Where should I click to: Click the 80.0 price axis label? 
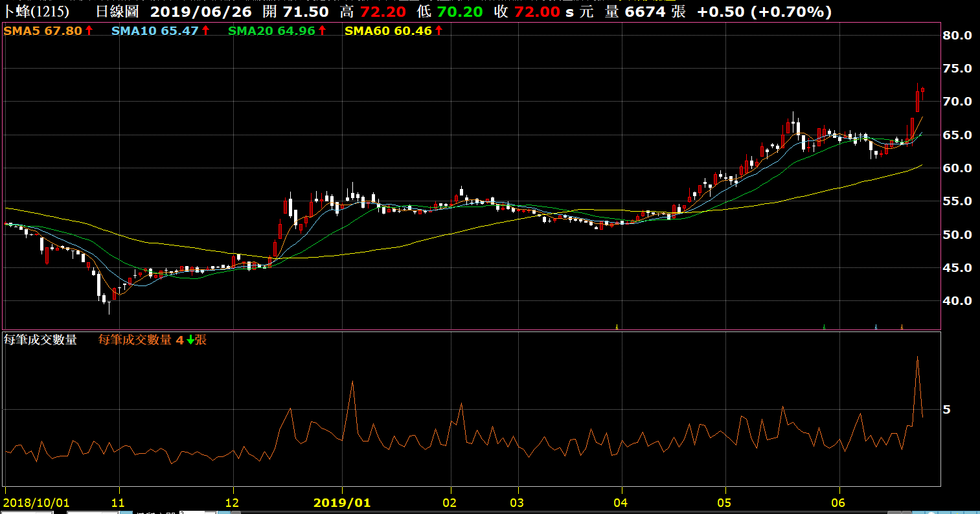tap(957, 36)
